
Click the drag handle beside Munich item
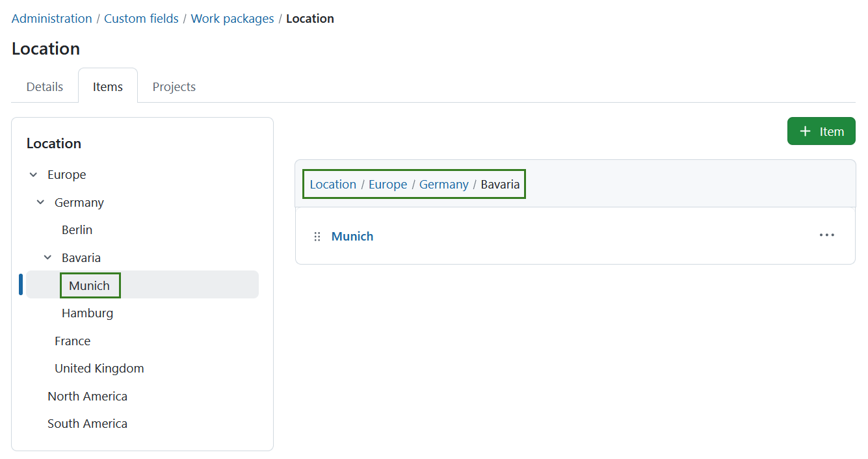(x=317, y=237)
